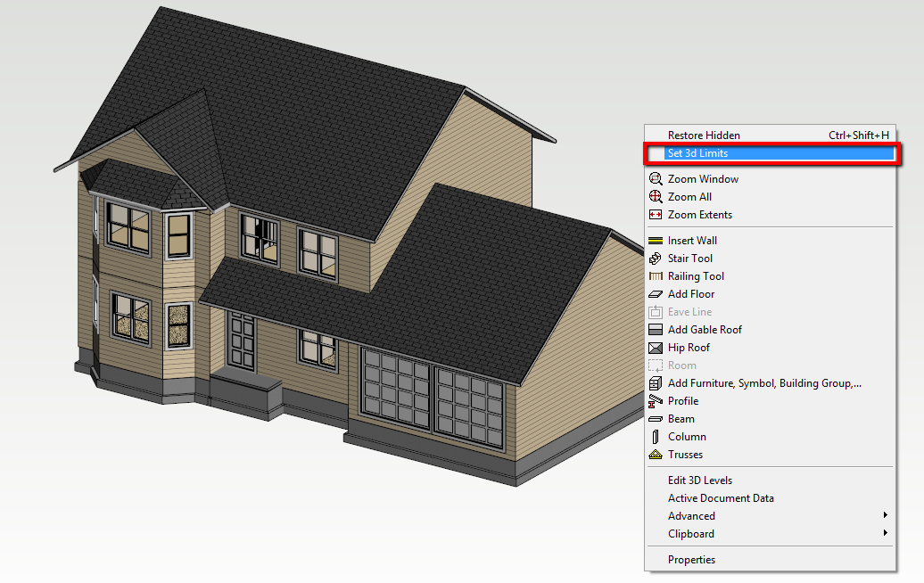Click the Add Gable Roof icon

click(x=656, y=330)
